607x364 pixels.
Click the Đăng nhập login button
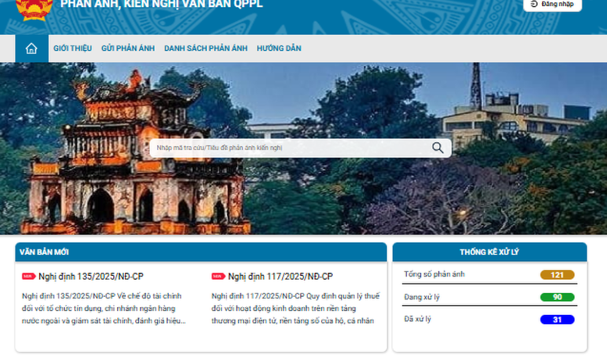[x=553, y=5]
